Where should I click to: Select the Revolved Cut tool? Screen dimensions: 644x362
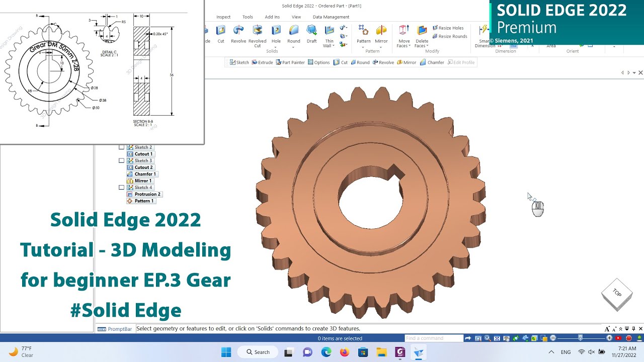(257, 36)
